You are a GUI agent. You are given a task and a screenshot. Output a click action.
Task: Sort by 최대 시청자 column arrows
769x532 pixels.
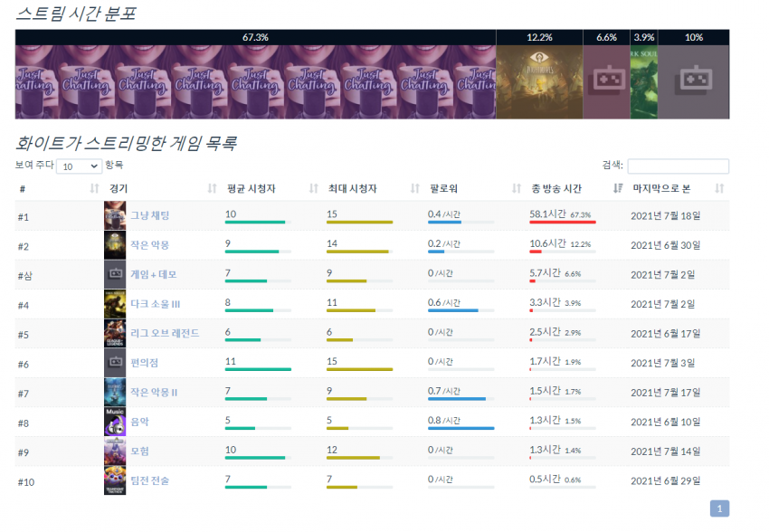(415, 189)
